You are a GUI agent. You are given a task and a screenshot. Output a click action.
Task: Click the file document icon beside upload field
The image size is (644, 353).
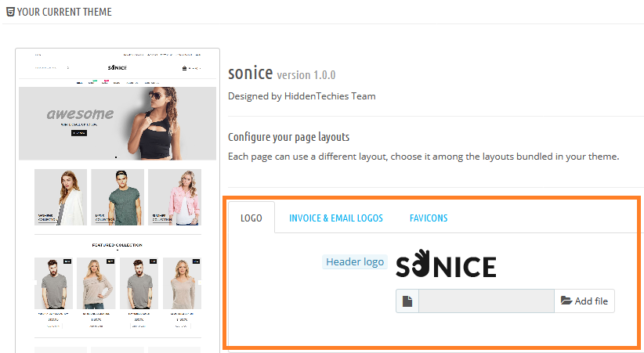click(x=407, y=301)
